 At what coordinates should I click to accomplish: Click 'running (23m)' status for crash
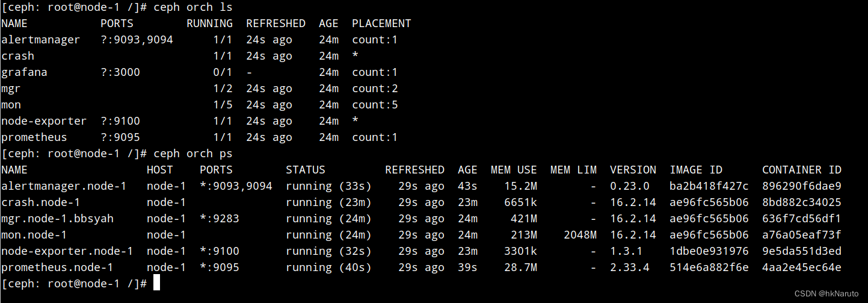tap(328, 202)
